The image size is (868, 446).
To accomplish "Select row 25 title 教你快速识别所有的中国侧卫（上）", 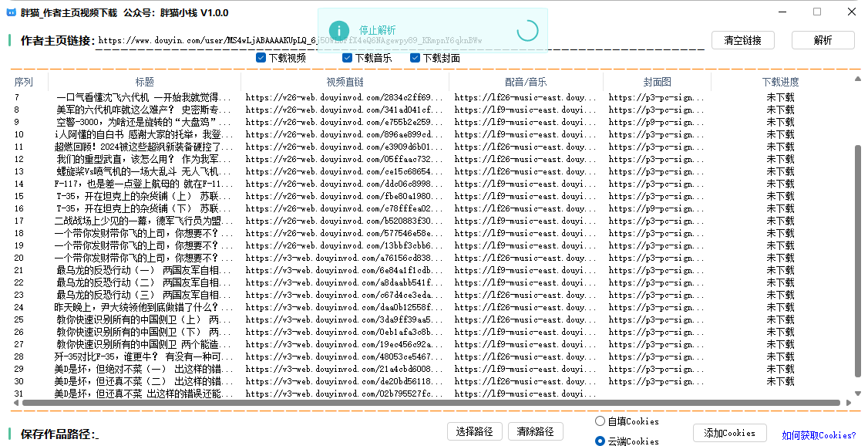I will (143, 319).
